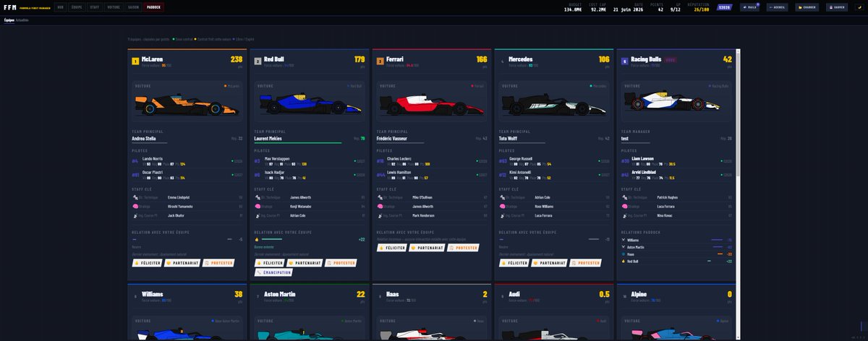Viewport: 868px width, 341px height.
Task: Click the CHARGER load game button
Action: click(807, 7)
